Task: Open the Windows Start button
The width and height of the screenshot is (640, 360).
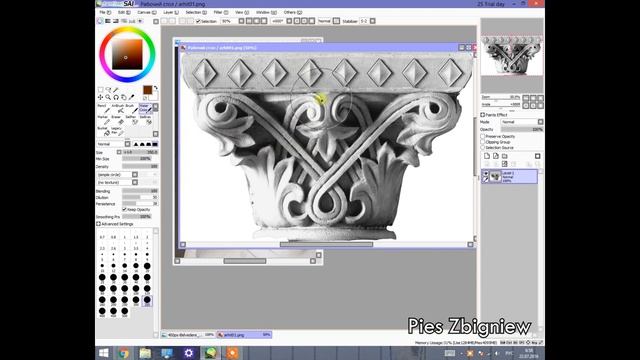Action: [x=104, y=353]
